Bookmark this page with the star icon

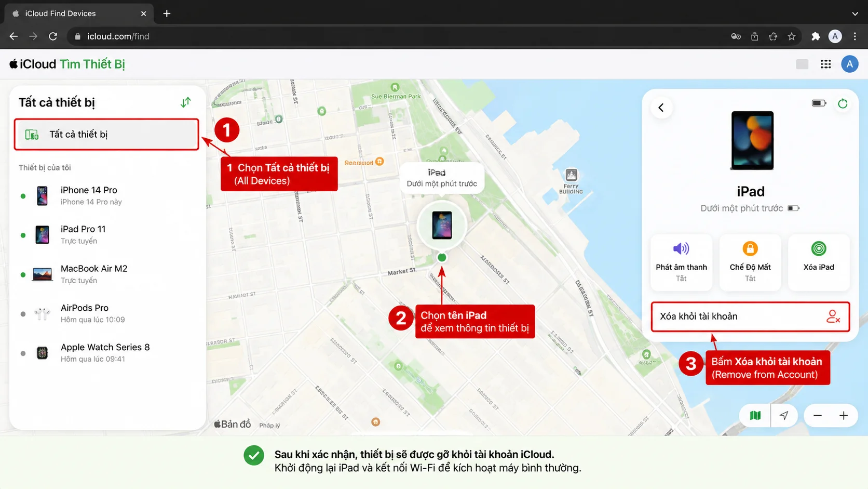click(x=792, y=36)
